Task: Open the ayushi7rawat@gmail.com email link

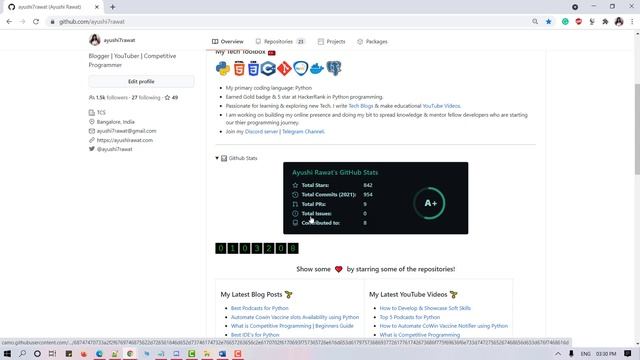Action: [x=127, y=131]
